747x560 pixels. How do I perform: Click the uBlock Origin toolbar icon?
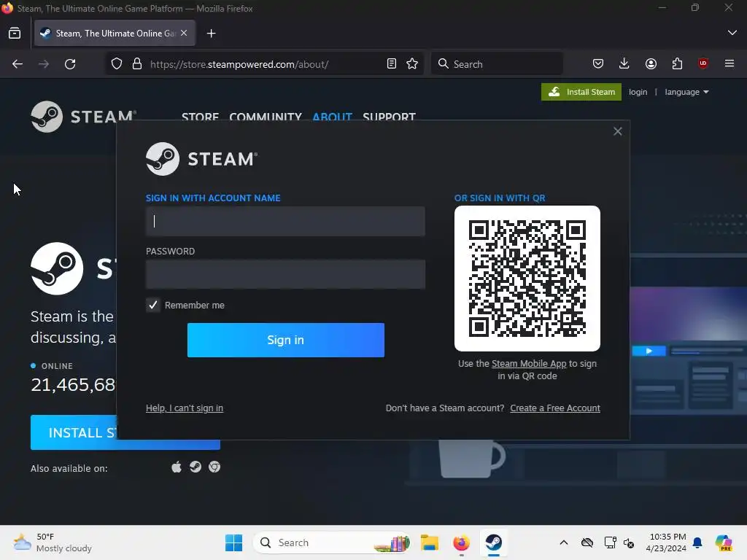703,64
